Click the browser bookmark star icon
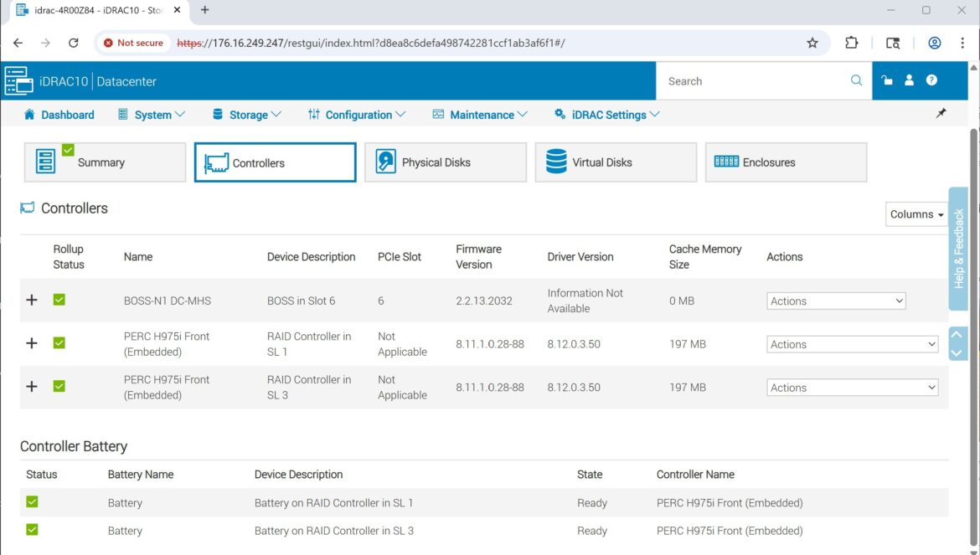Viewport: 980px width, 555px height. pos(812,43)
